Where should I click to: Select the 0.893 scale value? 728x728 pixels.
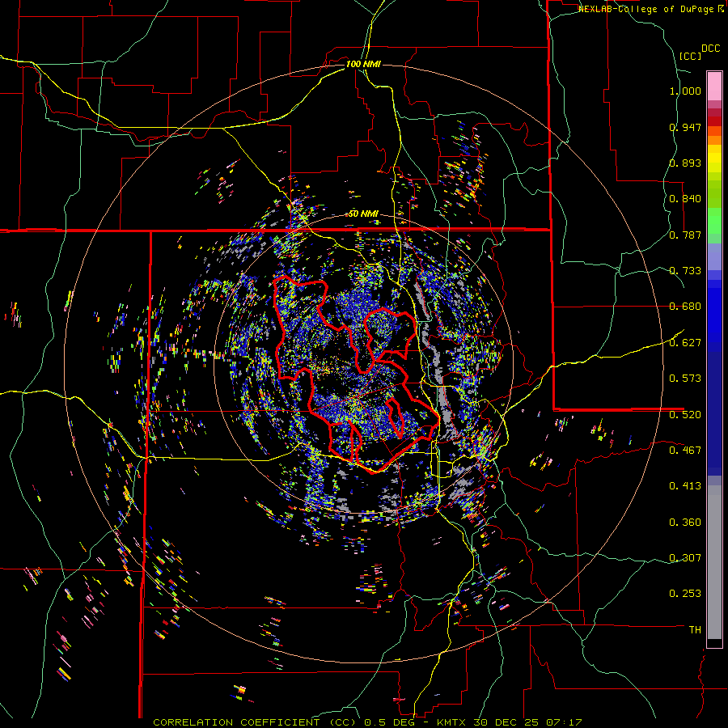click(685, 163)
